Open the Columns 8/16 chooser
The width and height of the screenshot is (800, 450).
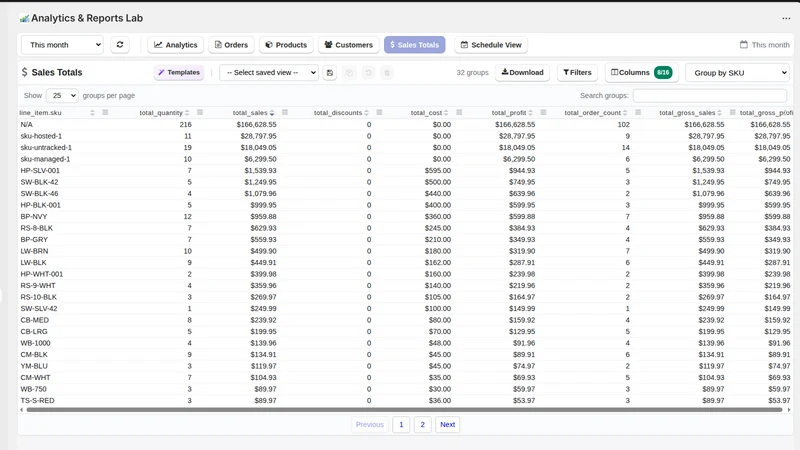click(x=642, y=72)
